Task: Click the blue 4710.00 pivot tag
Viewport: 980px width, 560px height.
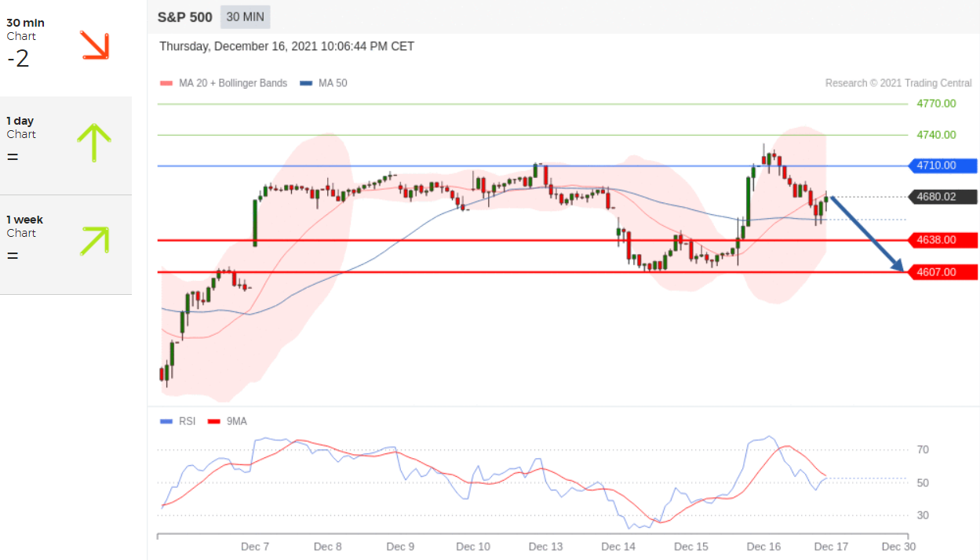Action: [x=942, y=165]
